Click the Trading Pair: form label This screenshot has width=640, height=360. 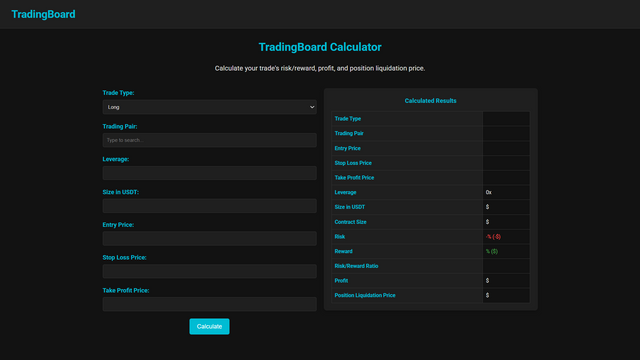coord(120,127)
